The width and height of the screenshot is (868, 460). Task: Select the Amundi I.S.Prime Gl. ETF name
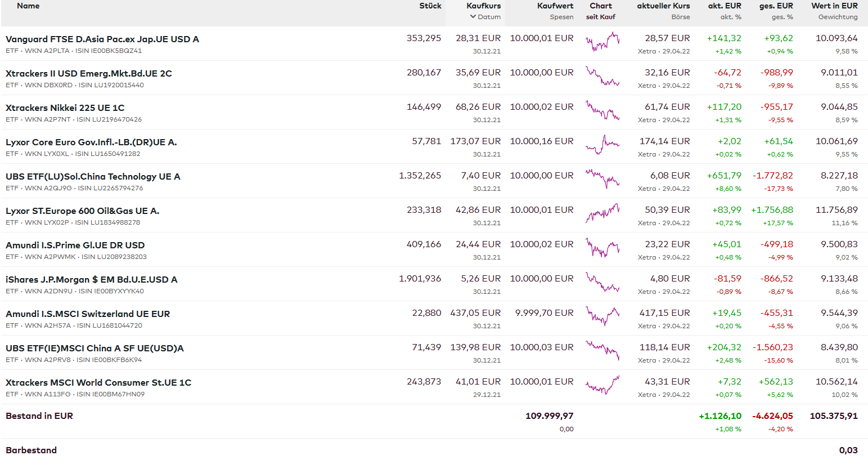point(75,245)
